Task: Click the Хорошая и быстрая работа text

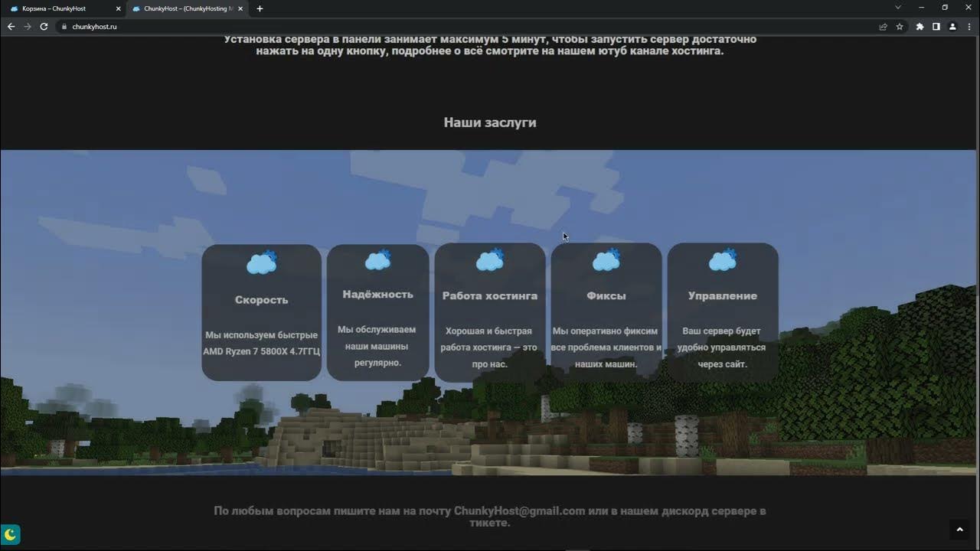Action: pyautogui.click(x=489, y=347)
